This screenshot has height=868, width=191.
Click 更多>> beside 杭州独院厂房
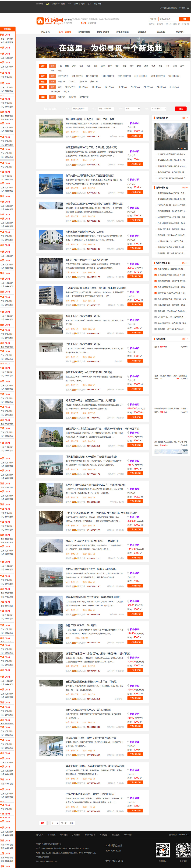click(x=185, y=118)
